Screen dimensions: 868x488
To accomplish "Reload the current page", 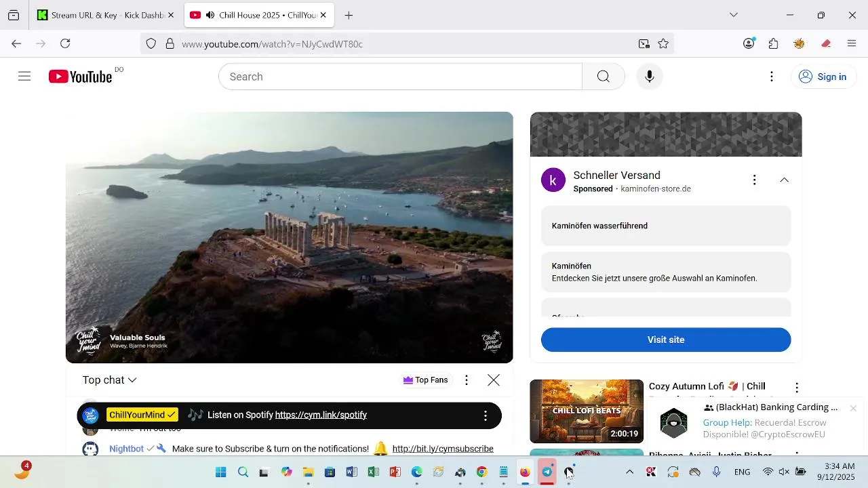I will 65,43.
